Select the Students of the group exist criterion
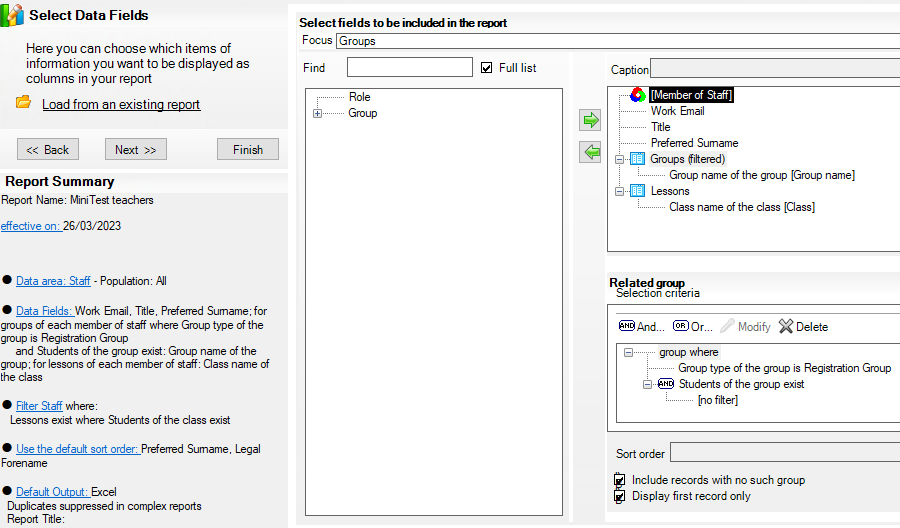This screenshot has height=528, width=900. (x=741, y=384)
